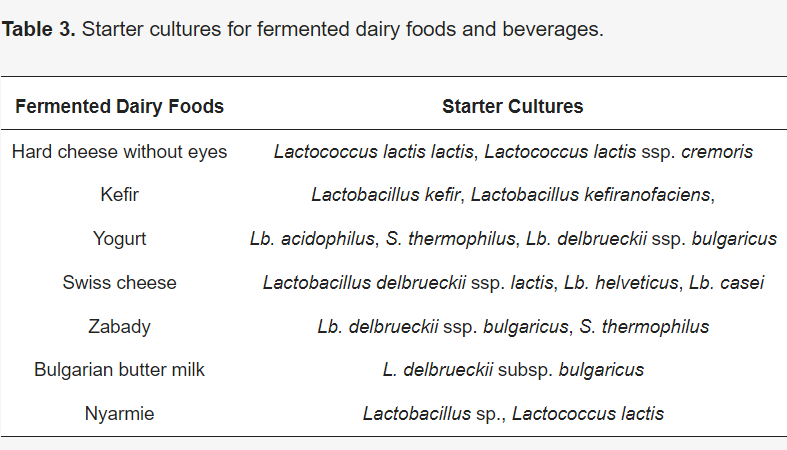Click the "L. delbrueckii subsp. bulgaricus" culture cell
787x450 pixels.
click(512, 369)
